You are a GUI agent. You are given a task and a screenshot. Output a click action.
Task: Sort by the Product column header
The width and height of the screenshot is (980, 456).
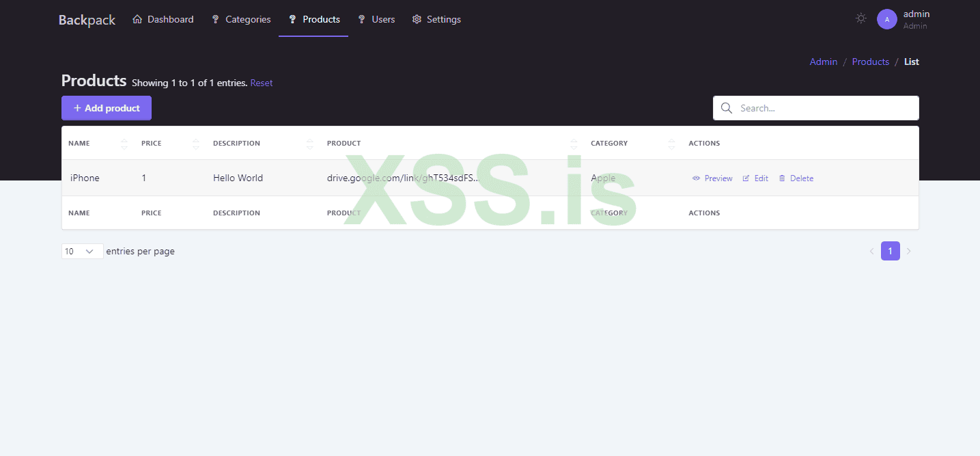[x=344, y=144]
